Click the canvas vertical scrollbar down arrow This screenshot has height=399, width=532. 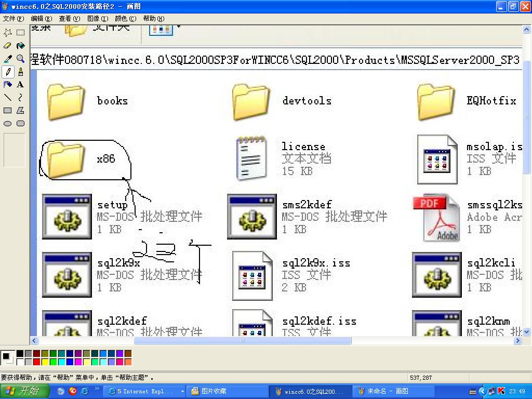pos(527,332)
